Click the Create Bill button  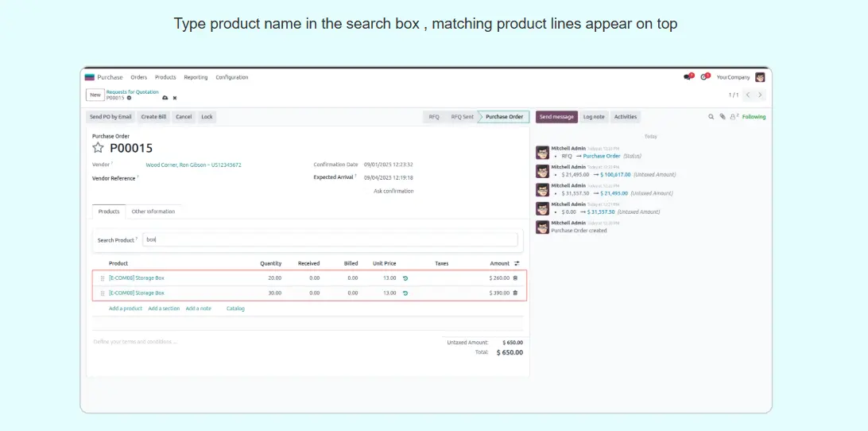point(153,117)
